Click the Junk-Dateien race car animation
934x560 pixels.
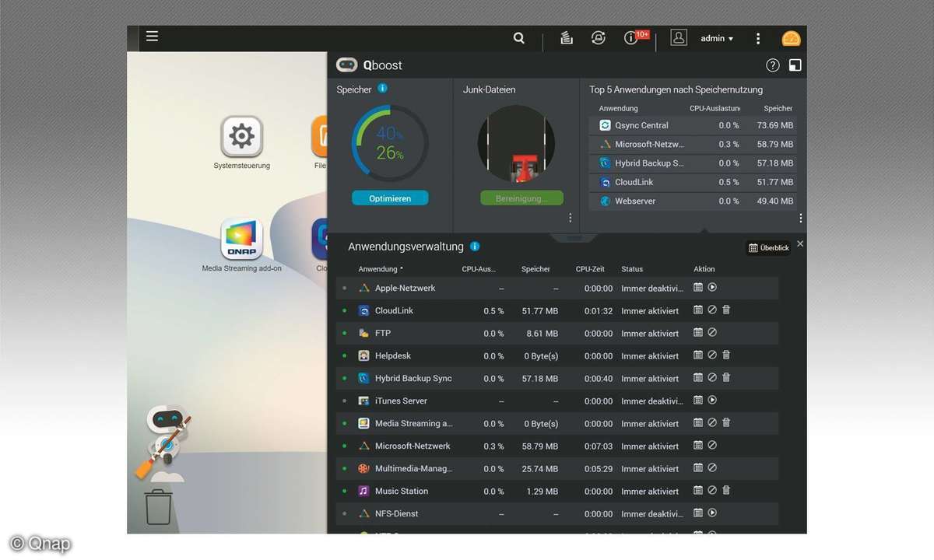point(517,144)
